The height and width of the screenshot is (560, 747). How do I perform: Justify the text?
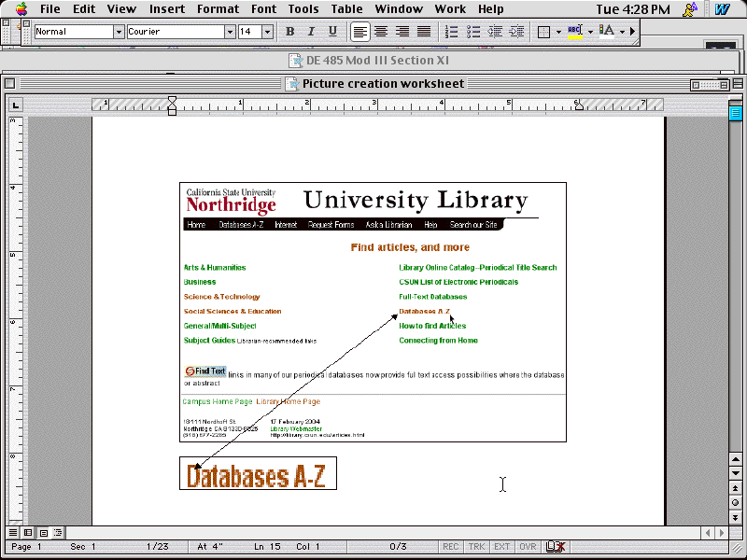click(x=424, y=32)
